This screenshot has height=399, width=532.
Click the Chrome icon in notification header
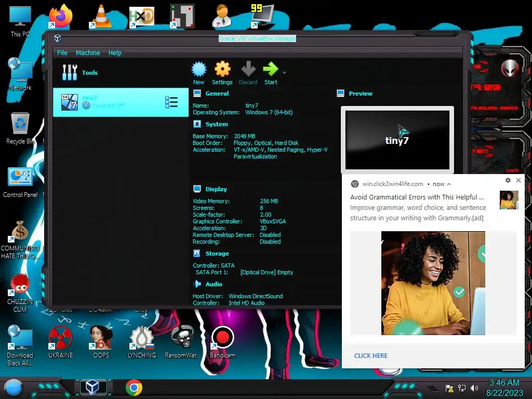coord(355,184)
